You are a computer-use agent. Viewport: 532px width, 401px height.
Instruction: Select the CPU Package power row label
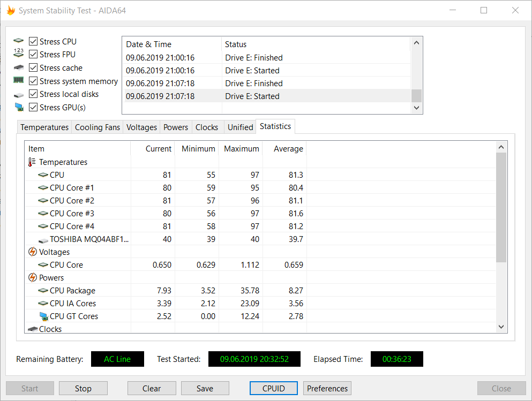pos(72,291)
